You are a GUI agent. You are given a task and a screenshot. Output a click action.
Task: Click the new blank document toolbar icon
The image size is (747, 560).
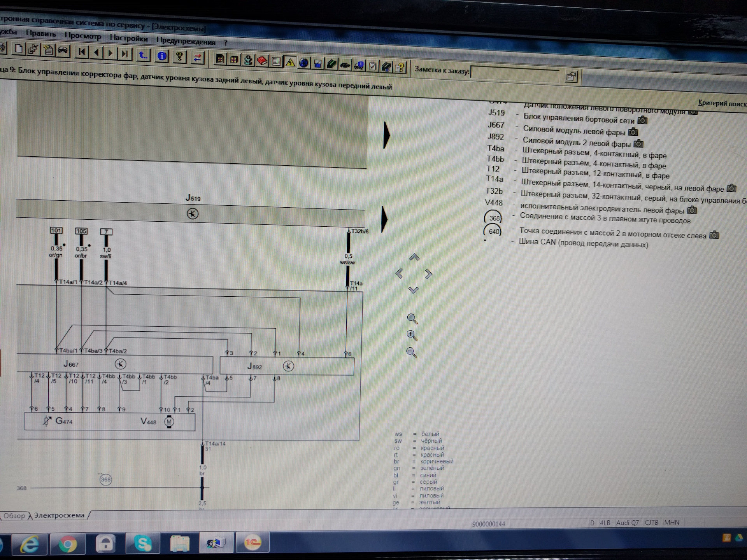tap(19, 49)
